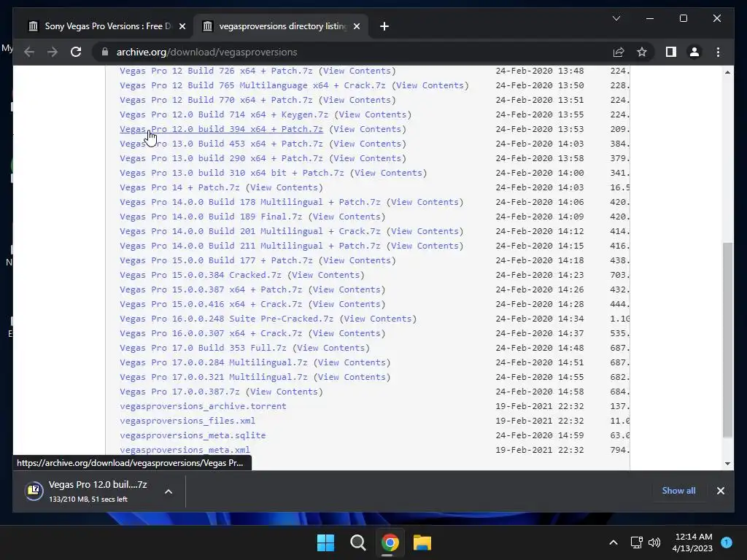View Contents of Vegas Pro 14.0.0 Build 178
The width and height of the screenshot is (747, 560).
(425, 202)
